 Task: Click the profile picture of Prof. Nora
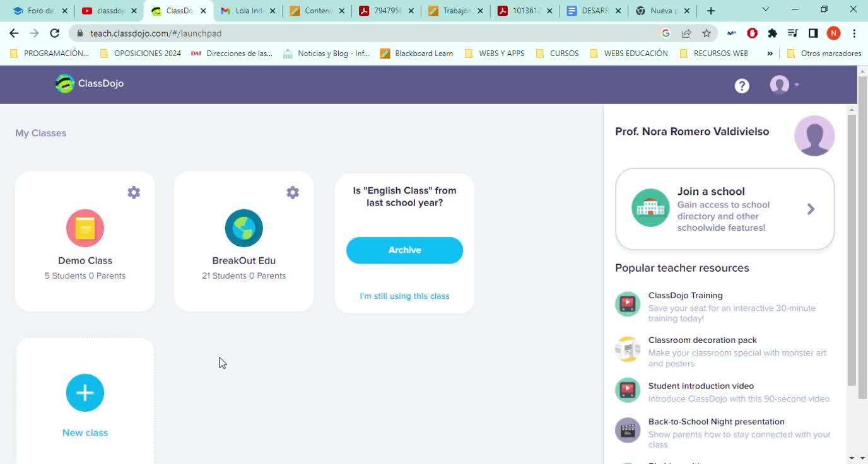[x=814, y=136]
